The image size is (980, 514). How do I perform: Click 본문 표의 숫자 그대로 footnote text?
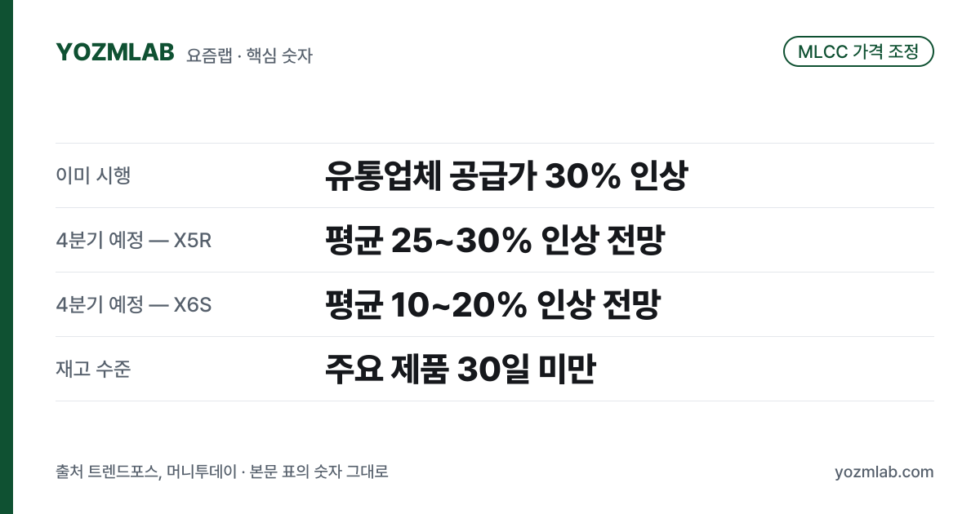tap(319, 472)
